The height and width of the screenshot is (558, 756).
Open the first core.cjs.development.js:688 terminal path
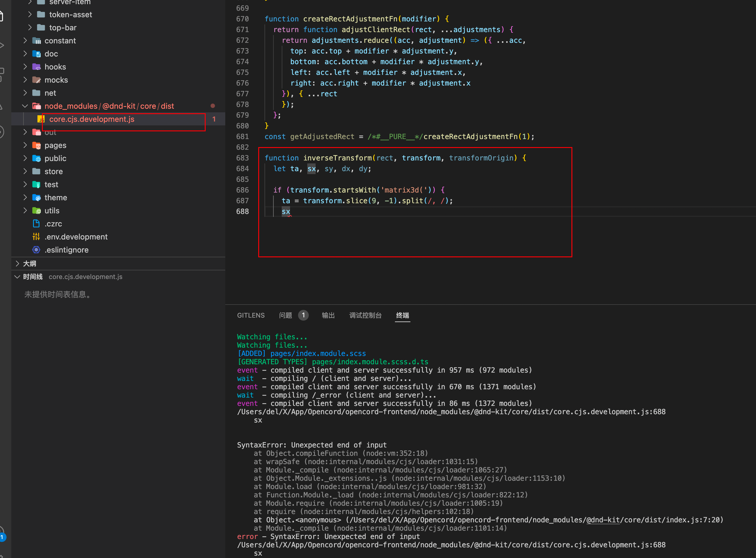[x=451, y=412]
